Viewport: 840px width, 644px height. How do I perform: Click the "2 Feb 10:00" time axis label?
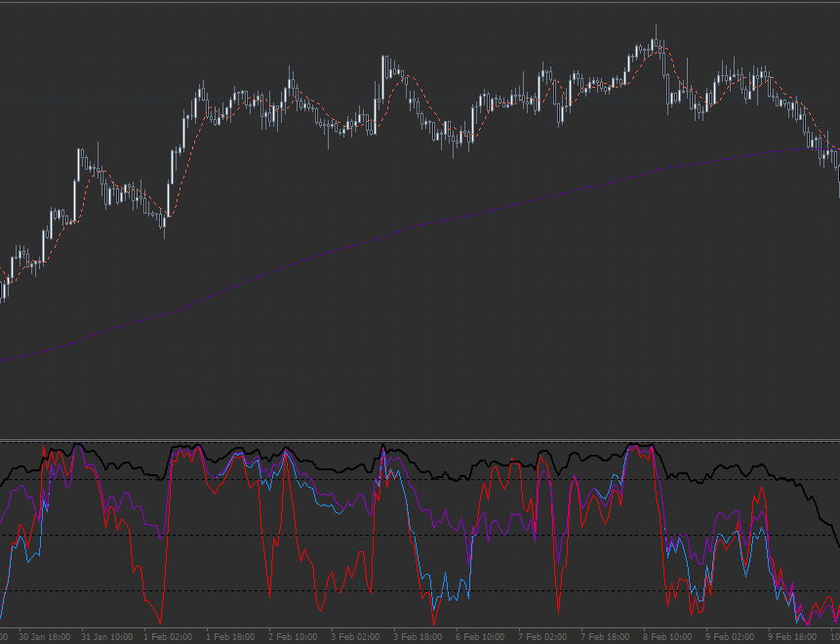pyautogui.click(x=292, y=637)
